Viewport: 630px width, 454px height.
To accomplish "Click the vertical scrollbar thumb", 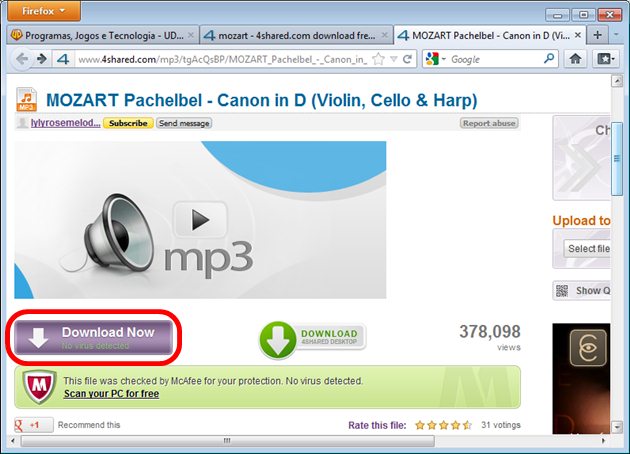I will 617,159.
